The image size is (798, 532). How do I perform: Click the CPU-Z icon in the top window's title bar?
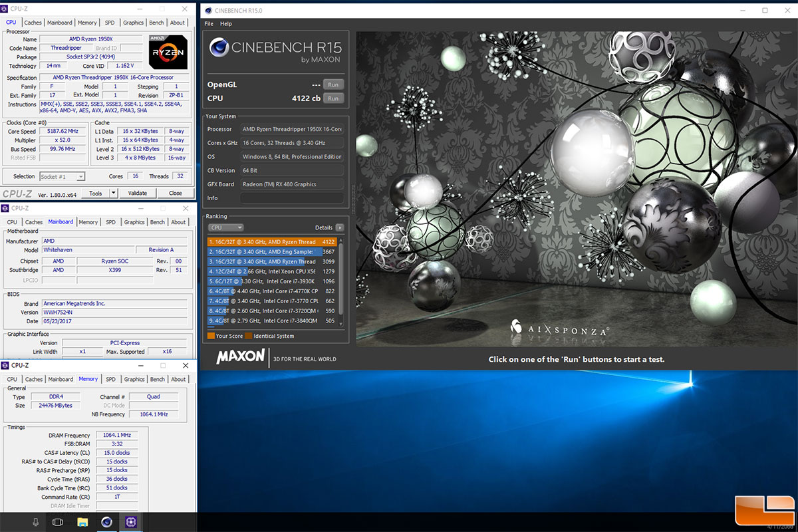(x=5, y=9)
